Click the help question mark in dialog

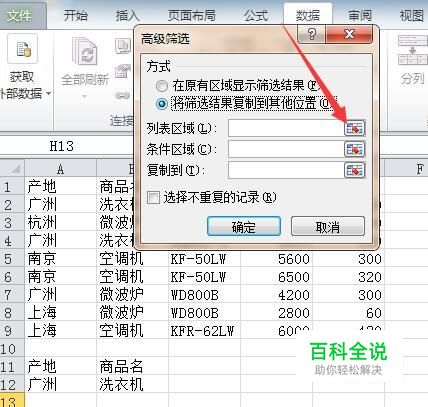pyautogui.click(x=311, y=34)
